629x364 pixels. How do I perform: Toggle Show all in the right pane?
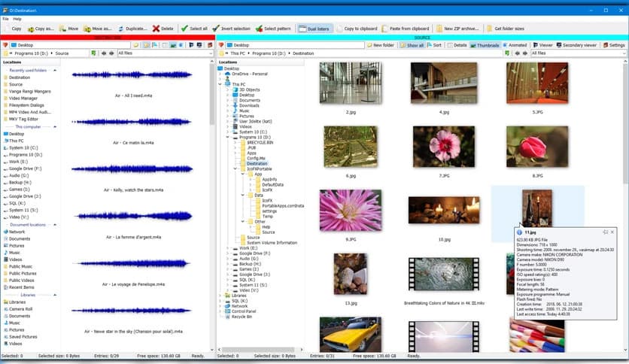point(411,45)
